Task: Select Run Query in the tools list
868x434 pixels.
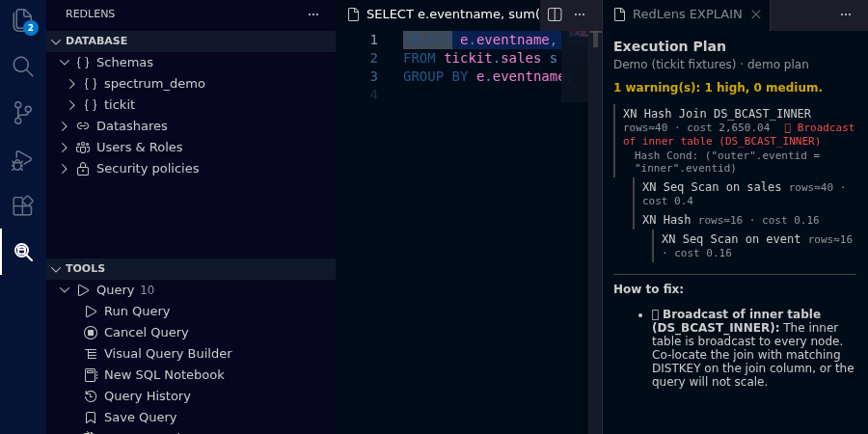Action: point(137,312)
